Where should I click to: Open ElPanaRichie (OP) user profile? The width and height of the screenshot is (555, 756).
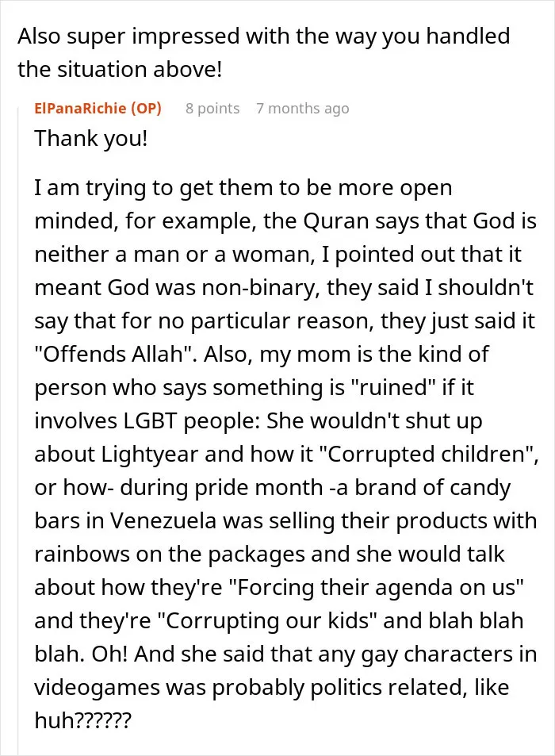click(x=98, y=109)
